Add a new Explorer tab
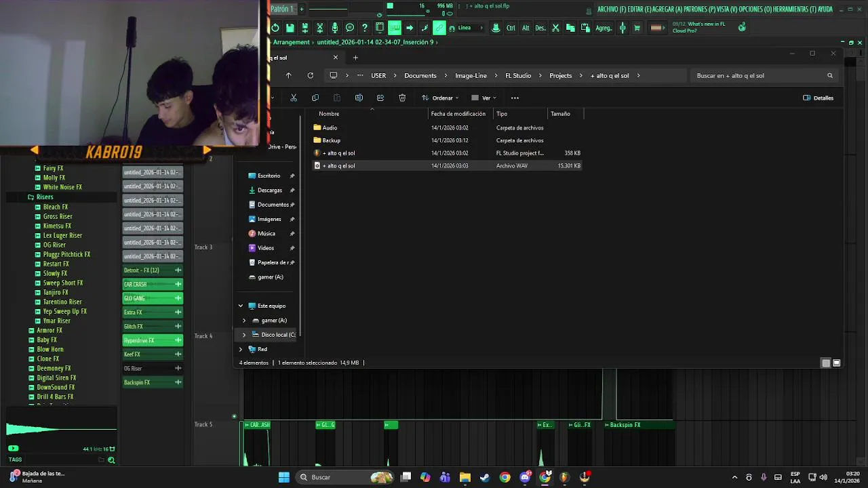The image size is (868, 488). pyautogui.click(x=355, y=58)
